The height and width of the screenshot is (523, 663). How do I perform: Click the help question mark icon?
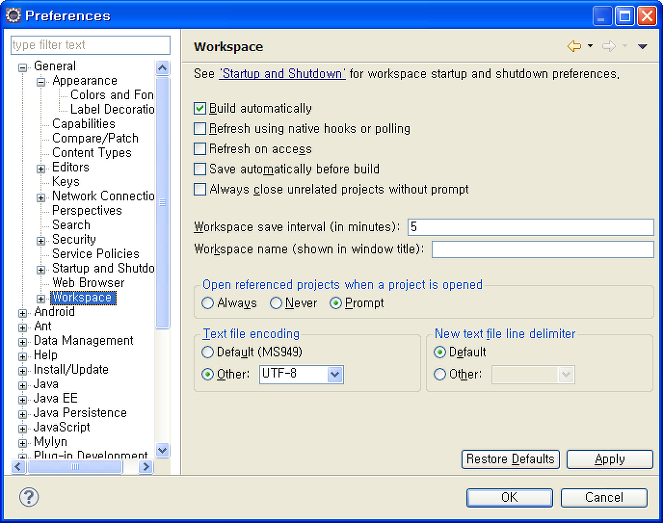point(29,497)
